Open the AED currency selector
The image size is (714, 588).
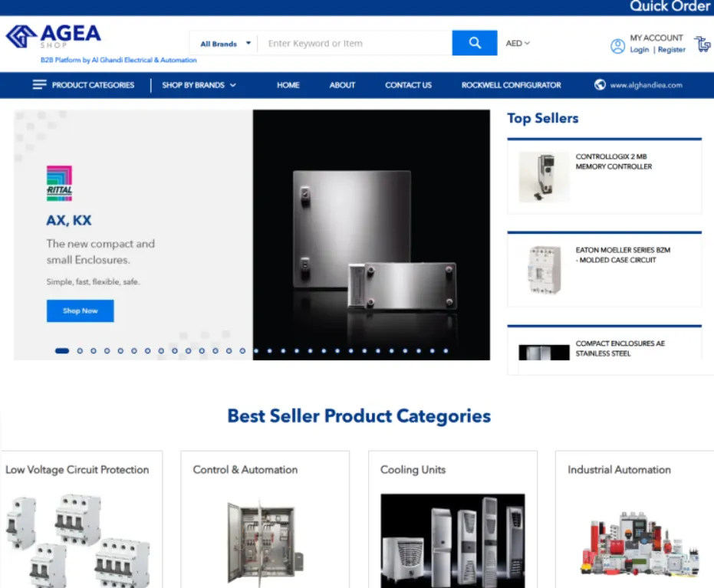click(518, 43)
